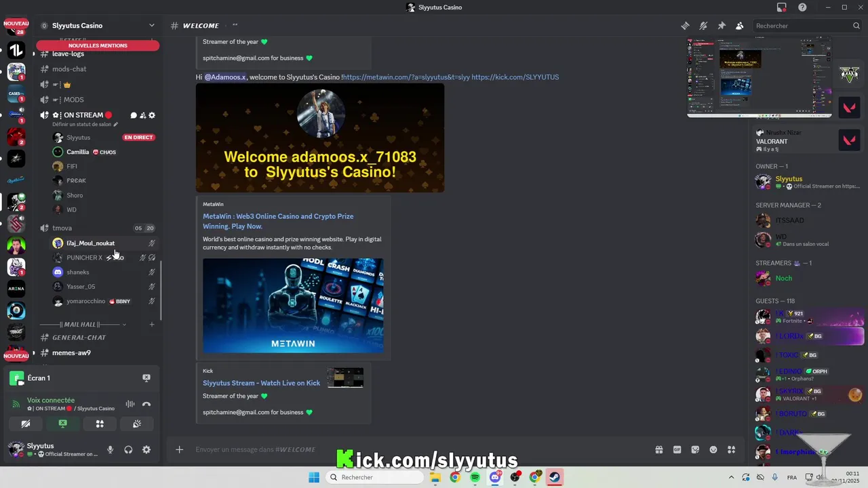868x488 pixels.
Task: Launch an activity from the voice panel
Action: point(100,424)
